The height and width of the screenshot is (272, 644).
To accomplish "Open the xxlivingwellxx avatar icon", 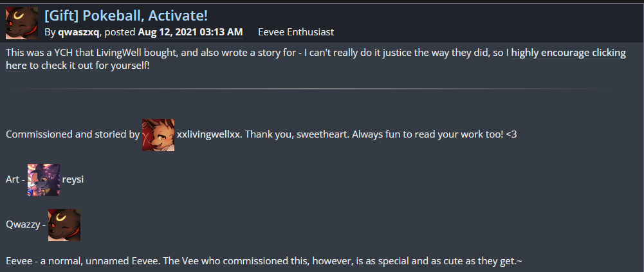I will [158, 135].
